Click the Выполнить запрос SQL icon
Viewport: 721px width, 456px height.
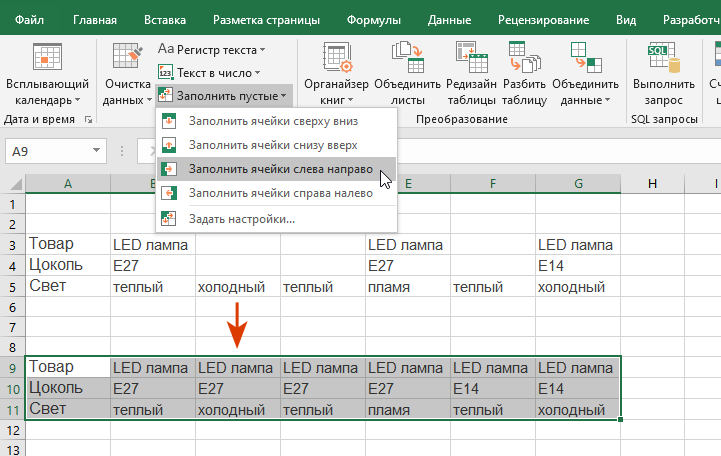tap(663, 58)
